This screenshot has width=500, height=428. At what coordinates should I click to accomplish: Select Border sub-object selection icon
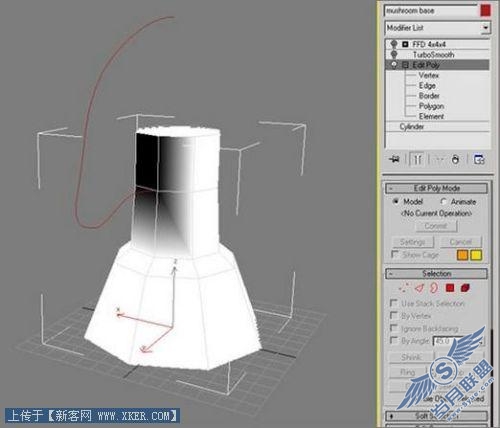tap(434, 288)
